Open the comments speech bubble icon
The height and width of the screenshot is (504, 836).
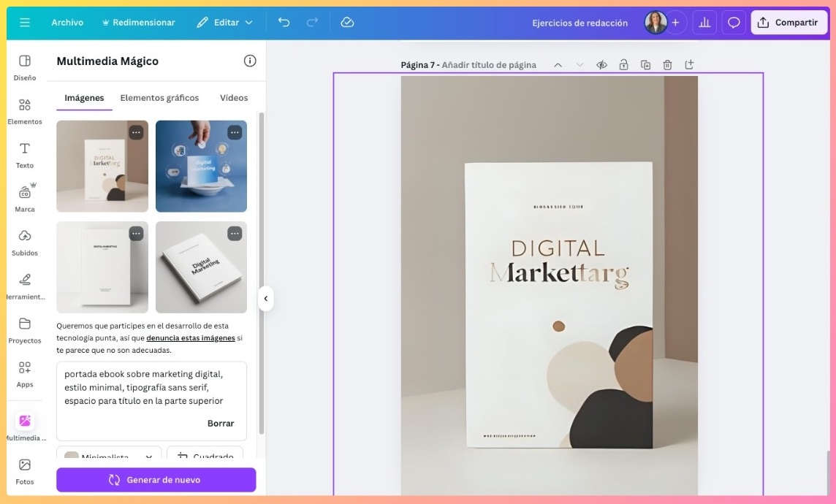(734, 23)
